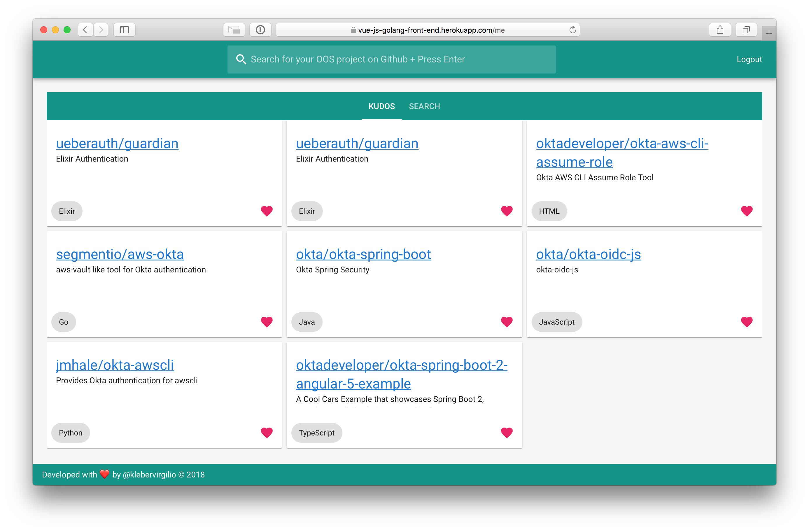Open the okta/okta-oidc-js link
This screenshot has height=532, width=809.
pos(589,254)
